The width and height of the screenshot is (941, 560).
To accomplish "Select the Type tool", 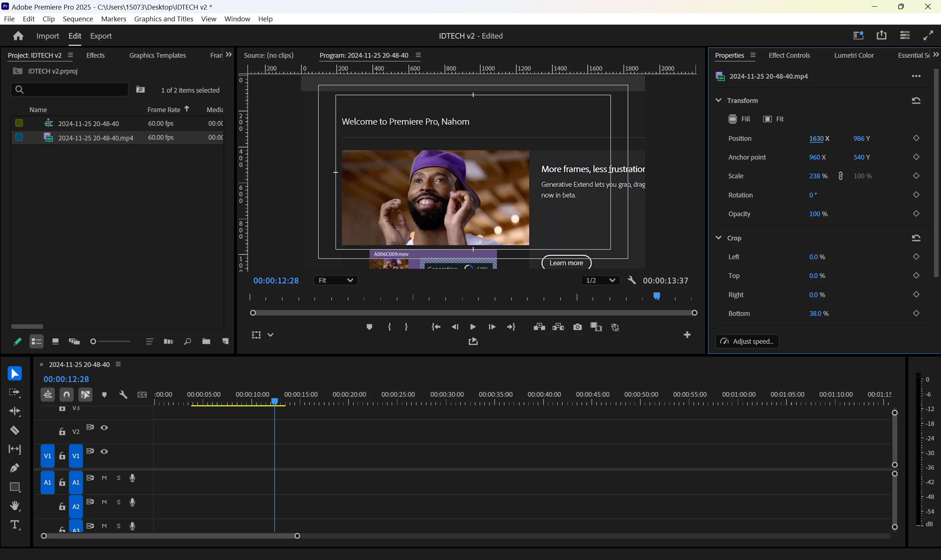I will click(x=15, y=525).
